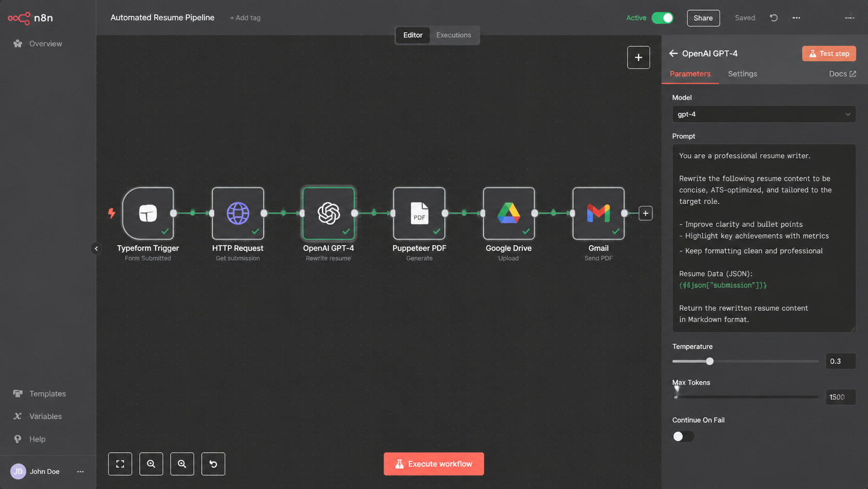
Task: Switch to the Editor tab
Action: coord(413,35)
